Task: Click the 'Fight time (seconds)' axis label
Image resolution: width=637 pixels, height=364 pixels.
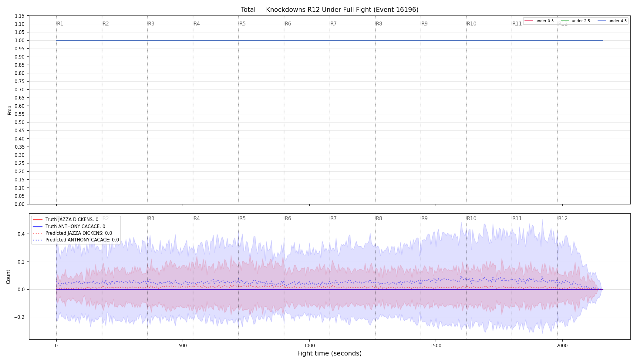Action: [329, 353]
